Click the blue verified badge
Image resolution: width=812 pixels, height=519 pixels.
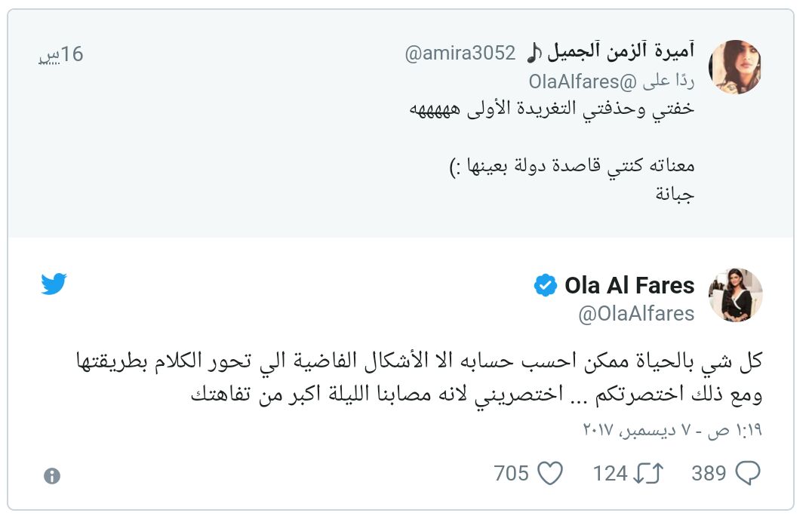tap(546, 286)
